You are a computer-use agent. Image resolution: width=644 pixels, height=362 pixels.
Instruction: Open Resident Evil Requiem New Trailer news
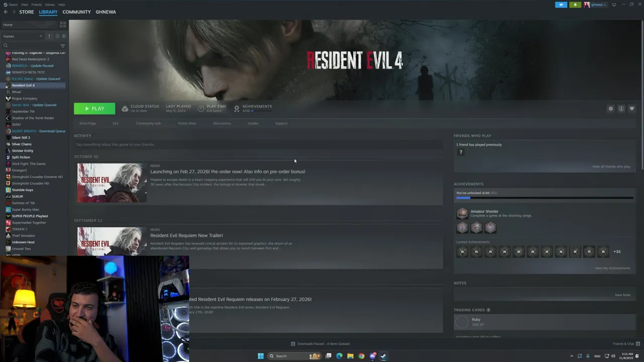[x=187, y=235]
